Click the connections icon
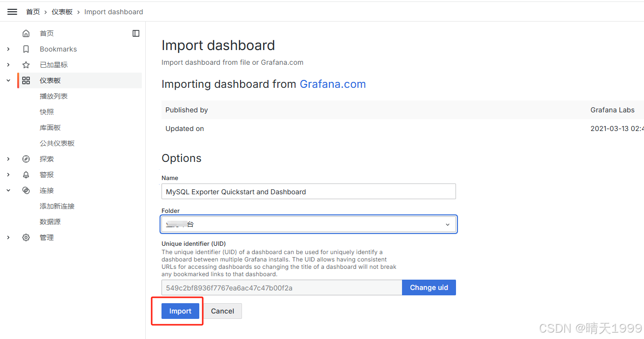This screenshot has height=339, width=644. (x=26, y=190)
